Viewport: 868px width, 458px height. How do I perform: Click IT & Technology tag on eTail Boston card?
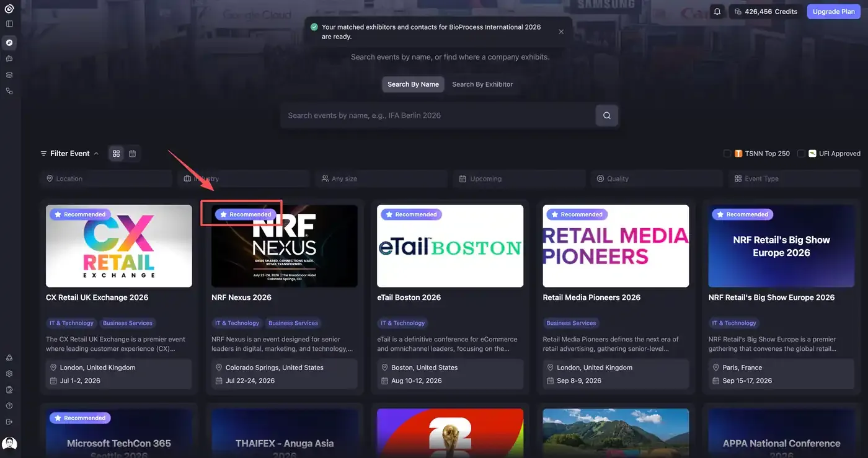pos(403,323)
